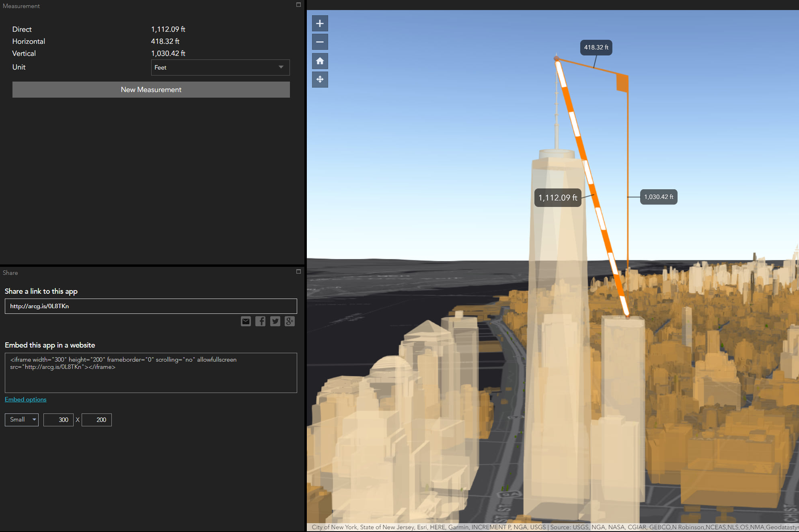
Task: Click the embed width field showing 300
Action: (x=58, y=419)
